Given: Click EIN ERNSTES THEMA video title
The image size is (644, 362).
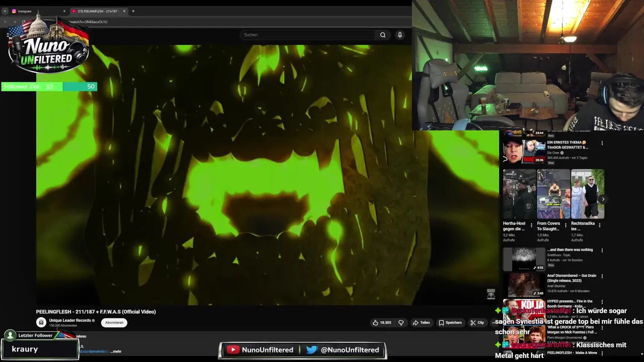Looking at the screenshot, I should [568, 145].
